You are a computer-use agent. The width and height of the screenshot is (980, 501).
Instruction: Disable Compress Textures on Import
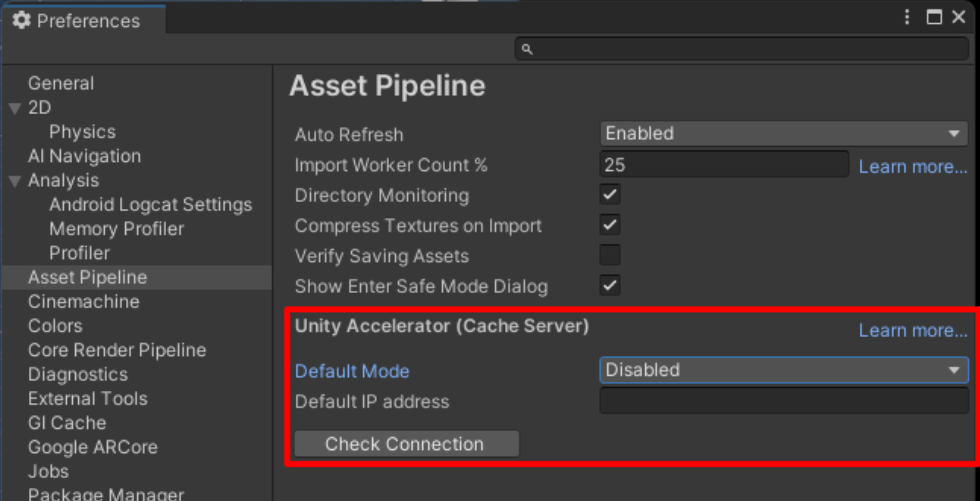[610, 225]
